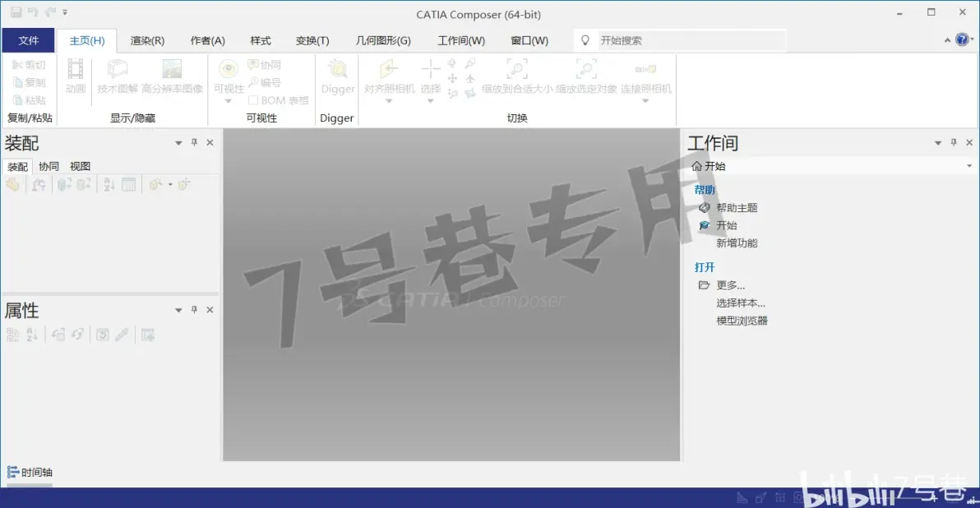The height and width of the screenshot is (508, 980).
Task: Open the 属性 panel options arrow
Action: click(x=178, y=310)
